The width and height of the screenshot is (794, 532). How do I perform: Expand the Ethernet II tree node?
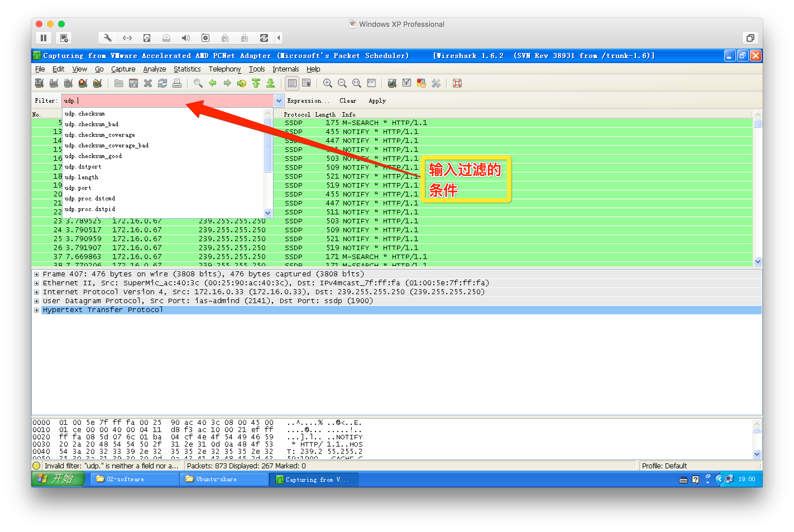pyautogui.click(x=37, y=283)
